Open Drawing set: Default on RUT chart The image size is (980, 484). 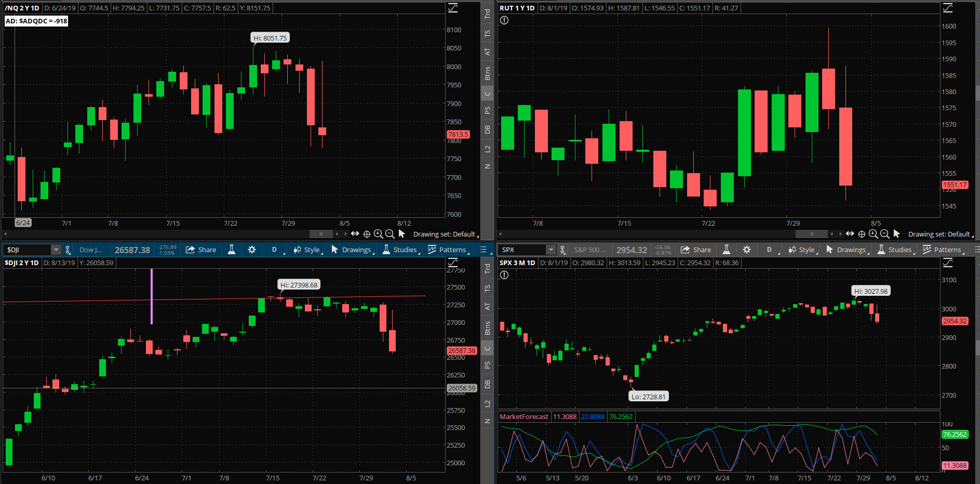[941, 234]
